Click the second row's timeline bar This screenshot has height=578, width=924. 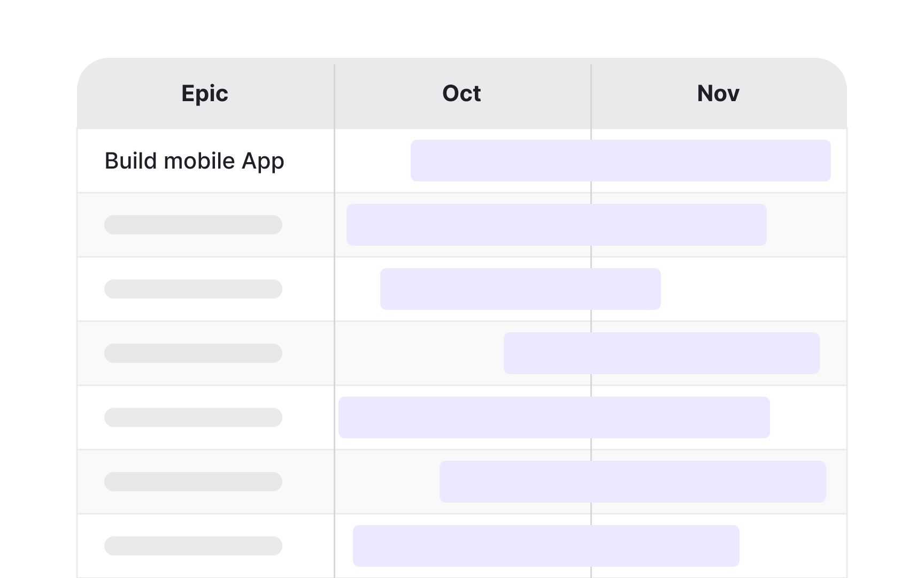point(556,225)
